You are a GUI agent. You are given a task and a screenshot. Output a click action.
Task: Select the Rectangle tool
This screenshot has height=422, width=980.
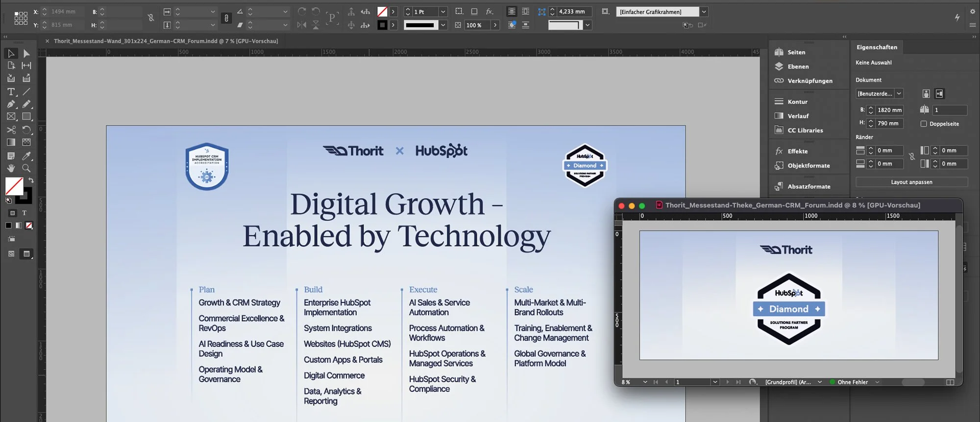pos(26,117)
